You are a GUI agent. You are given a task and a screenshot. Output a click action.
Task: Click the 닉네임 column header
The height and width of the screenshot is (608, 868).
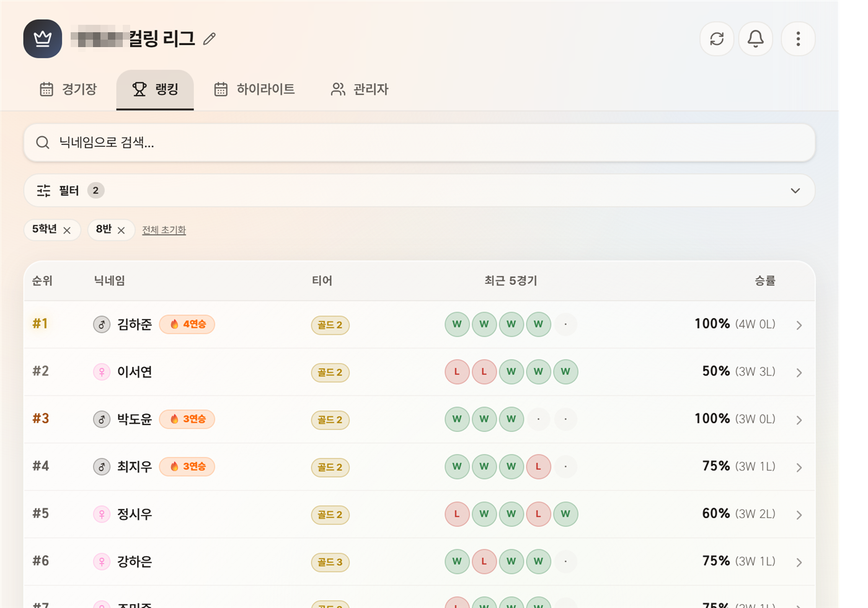pos(109,281)
